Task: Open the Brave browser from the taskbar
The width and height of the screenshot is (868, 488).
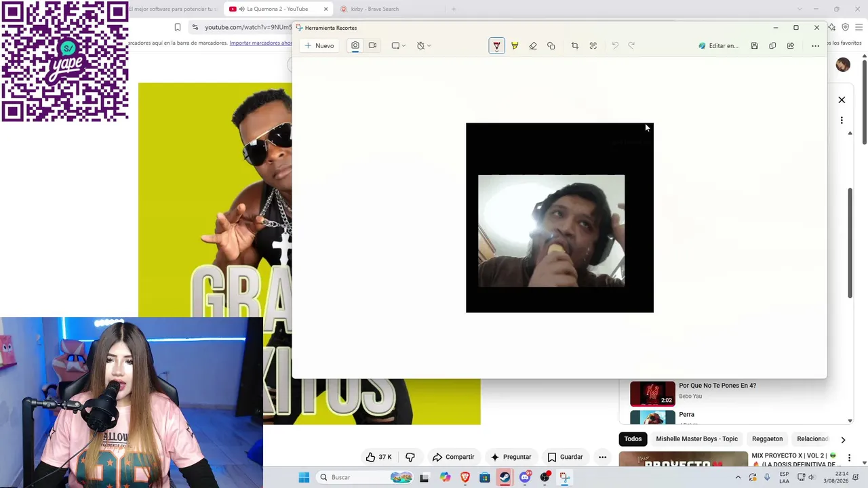Action: pos(465,477)
